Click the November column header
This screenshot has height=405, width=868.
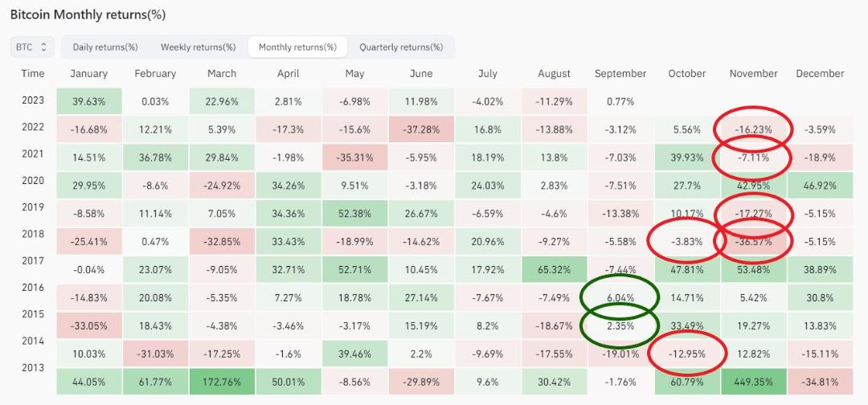(753, 74)
